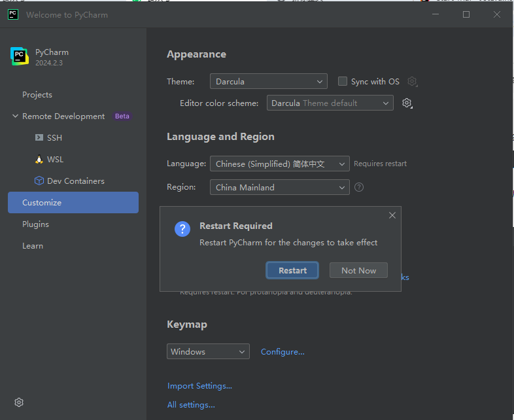The image size is (514, 420).
Task: Open the SSH remote development entry
Action: pos(73,137)
